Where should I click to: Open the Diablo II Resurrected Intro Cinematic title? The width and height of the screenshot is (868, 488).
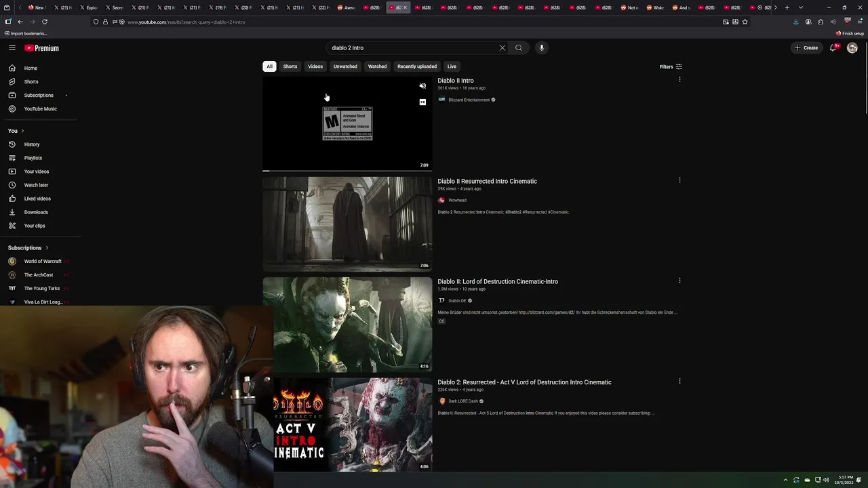point(487,181)
